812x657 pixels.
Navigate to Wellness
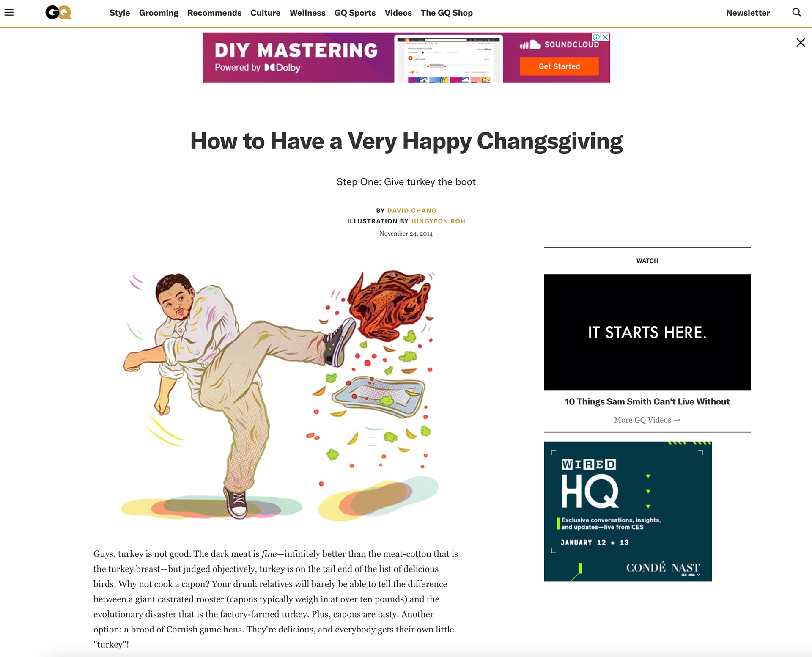[307, 13]
